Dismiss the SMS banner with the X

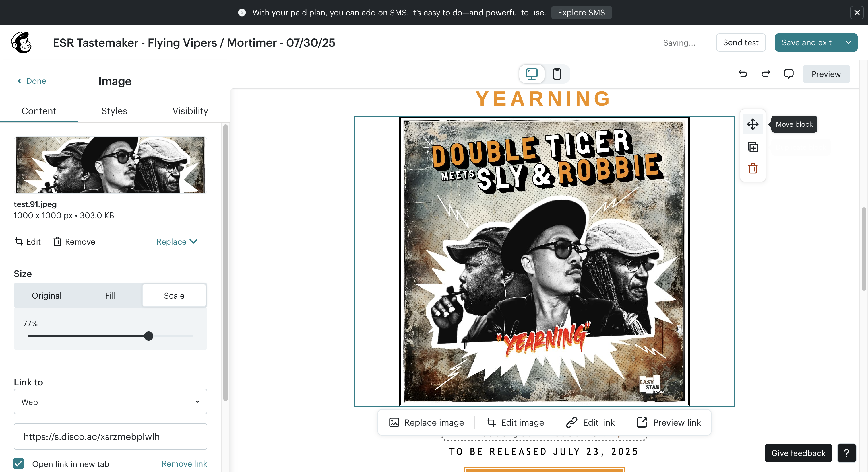(857, 13)
